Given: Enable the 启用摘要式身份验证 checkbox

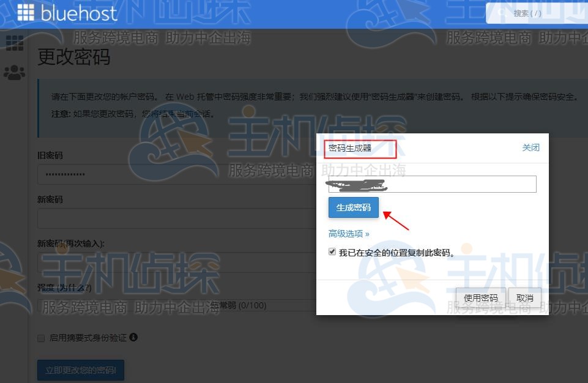Looking at the screenshot, I should (40, 337).
